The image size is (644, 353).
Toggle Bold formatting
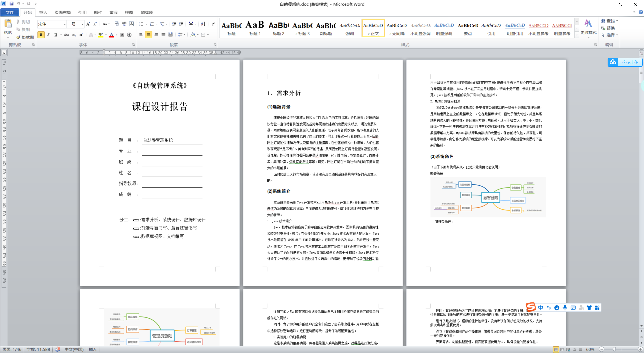pyautogui.click(x=41, y=35)
